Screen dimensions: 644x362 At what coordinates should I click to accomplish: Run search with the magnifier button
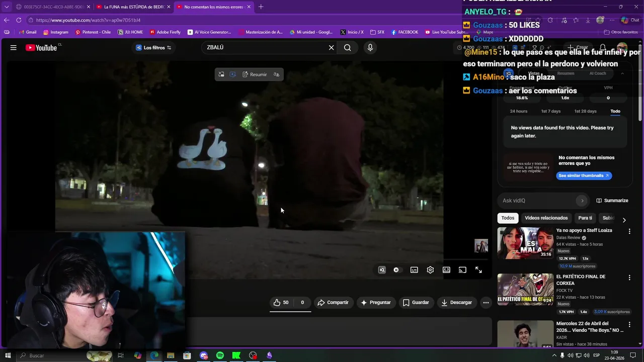348,48
